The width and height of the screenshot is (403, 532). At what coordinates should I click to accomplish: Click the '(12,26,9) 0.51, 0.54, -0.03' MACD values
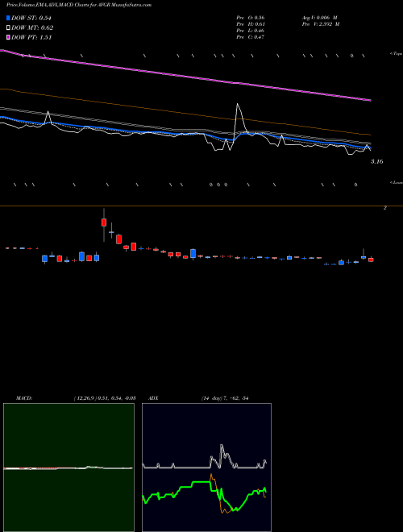105,398
